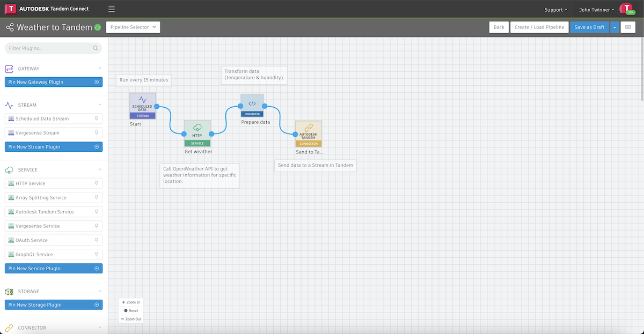Click the page vertical scrollbar
Image resolution: width=644 pixels, height=334 pixels.
pyautogui.click(x=641, y=70)
